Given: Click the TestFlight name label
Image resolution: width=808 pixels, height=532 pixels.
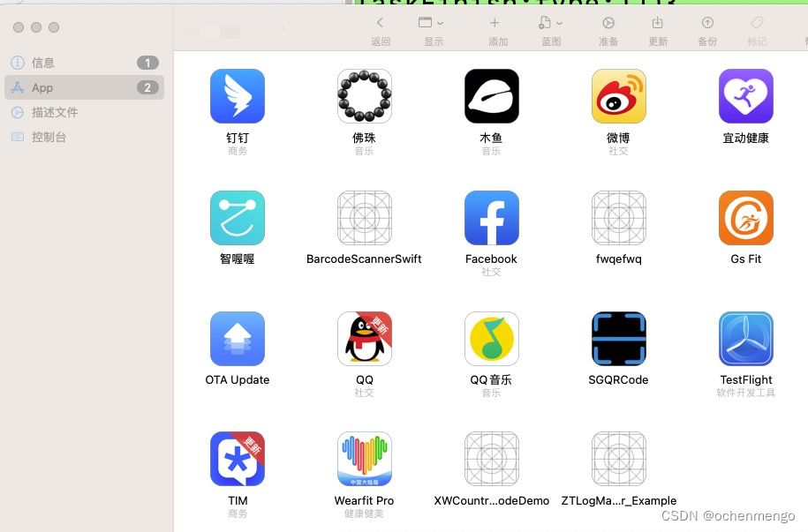Looking at the screenshot, I should point(745,380).
